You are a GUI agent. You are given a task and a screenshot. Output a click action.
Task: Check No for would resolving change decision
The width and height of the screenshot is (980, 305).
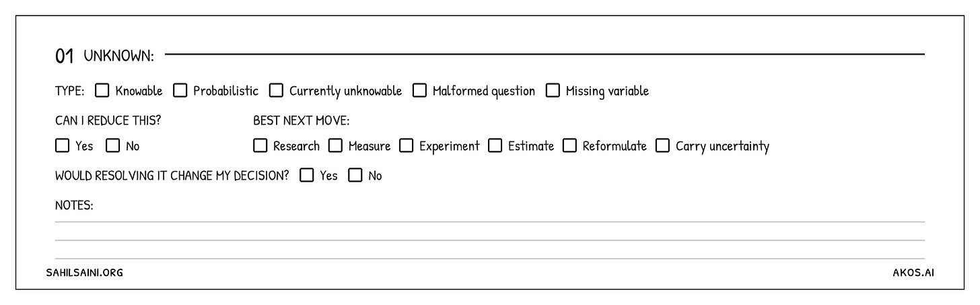[x=355, y=176]
